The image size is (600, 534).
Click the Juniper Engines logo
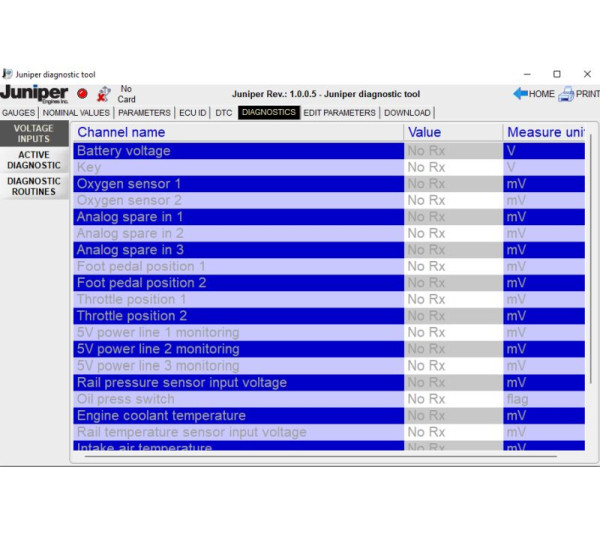point(35,94)
